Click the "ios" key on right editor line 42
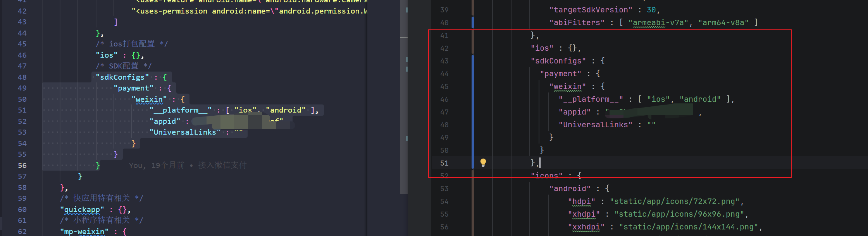The image size is (868, 236). click(x=542, y=48)
